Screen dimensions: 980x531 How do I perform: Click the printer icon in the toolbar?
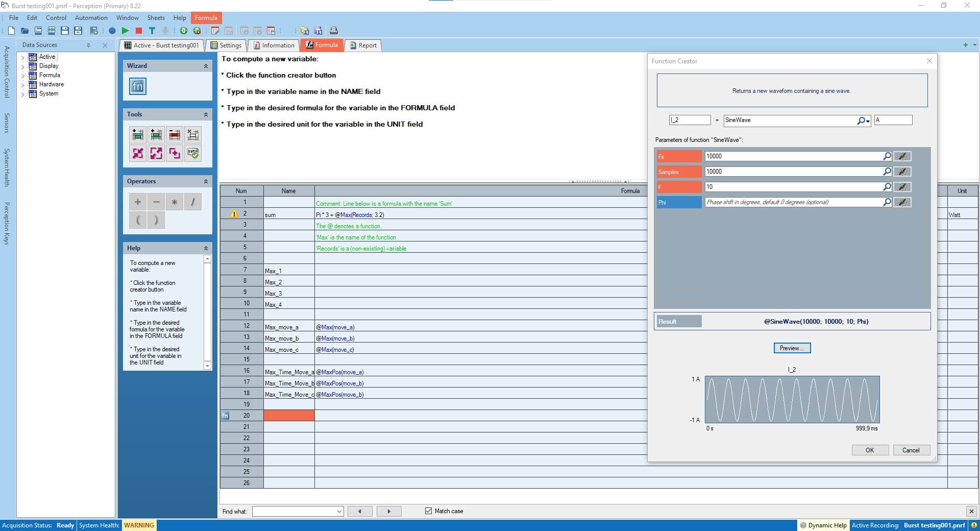pyautogui.click(x=333, y=31)
